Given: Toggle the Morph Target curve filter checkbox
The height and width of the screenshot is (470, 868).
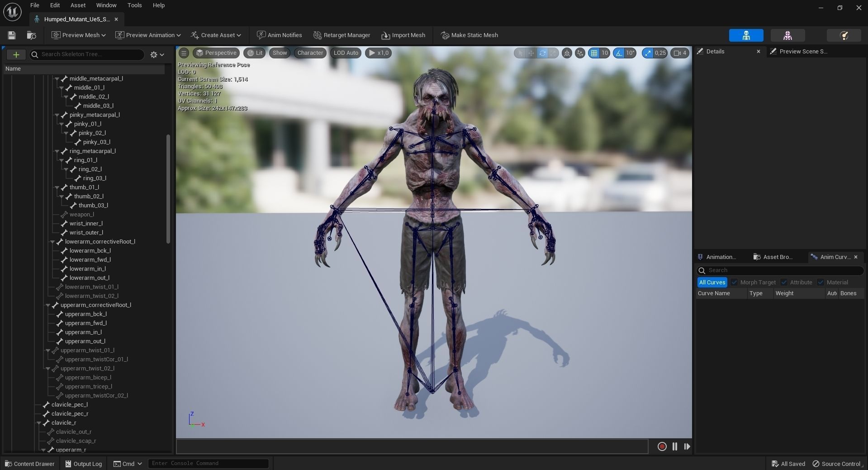Looking at the screenshot, I should click(x=734, y=283).
